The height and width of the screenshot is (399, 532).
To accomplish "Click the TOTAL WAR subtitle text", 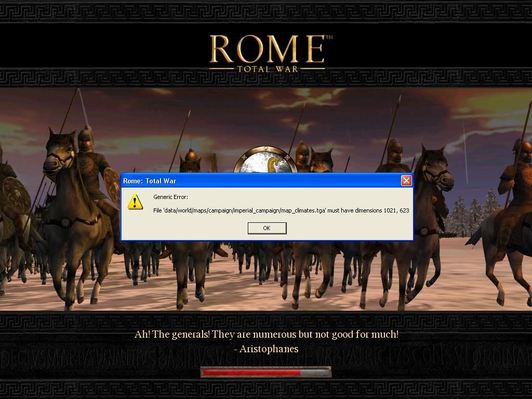I will (268, 69).
